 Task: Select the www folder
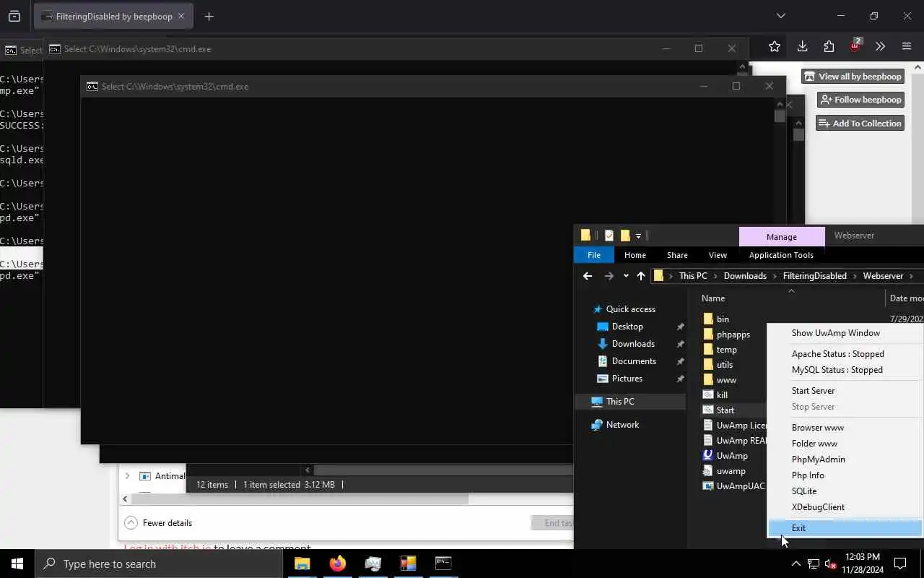726,380
